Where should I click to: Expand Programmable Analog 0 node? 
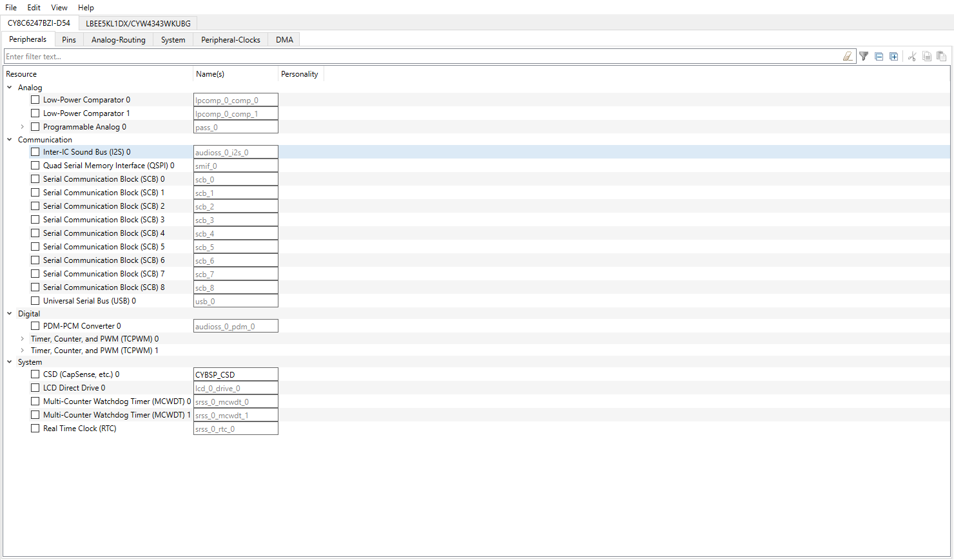[23, 127]
